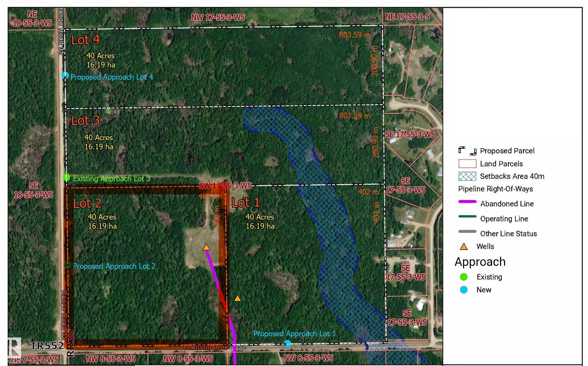Click the Land Parcels legend rectangle
This screenshot has width=588, height=366.
(467, 164)
